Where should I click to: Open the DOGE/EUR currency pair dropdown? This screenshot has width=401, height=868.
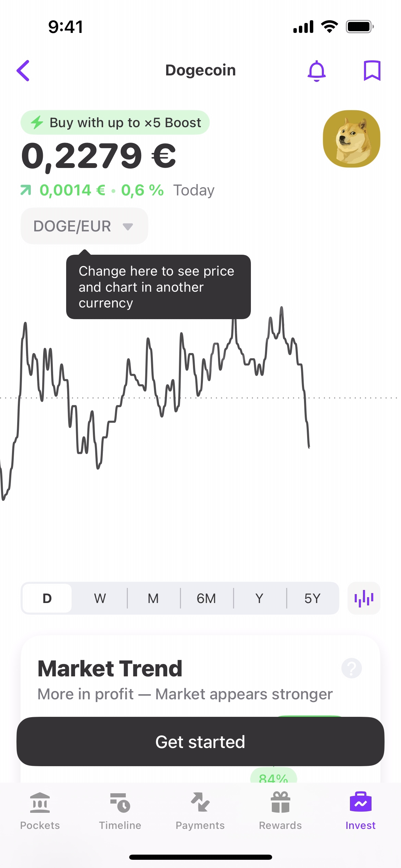84,226
